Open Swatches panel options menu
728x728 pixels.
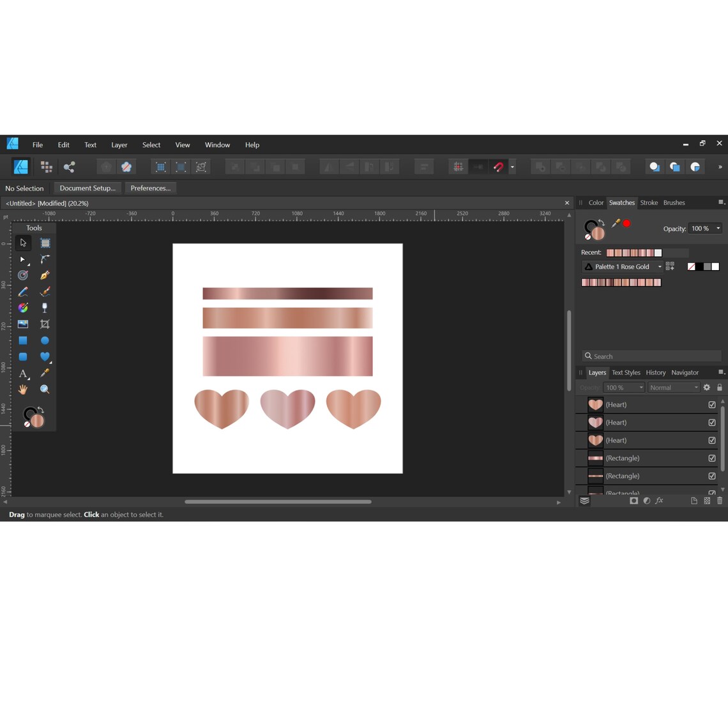point(721,202)
